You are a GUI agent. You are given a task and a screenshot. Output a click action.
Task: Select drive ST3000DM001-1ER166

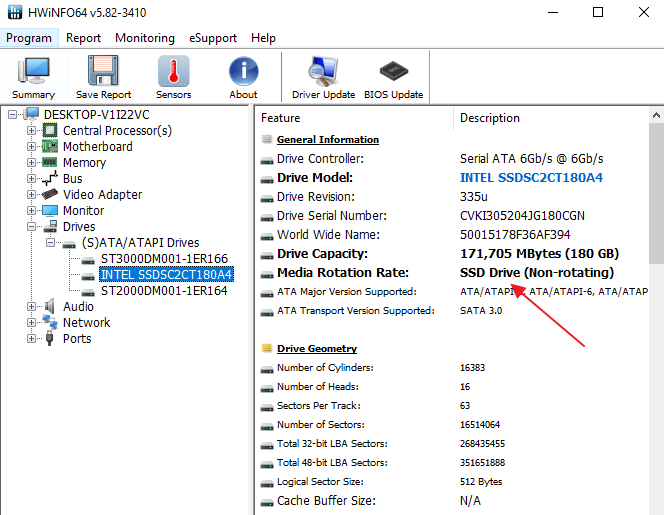[x=164, y=258]
